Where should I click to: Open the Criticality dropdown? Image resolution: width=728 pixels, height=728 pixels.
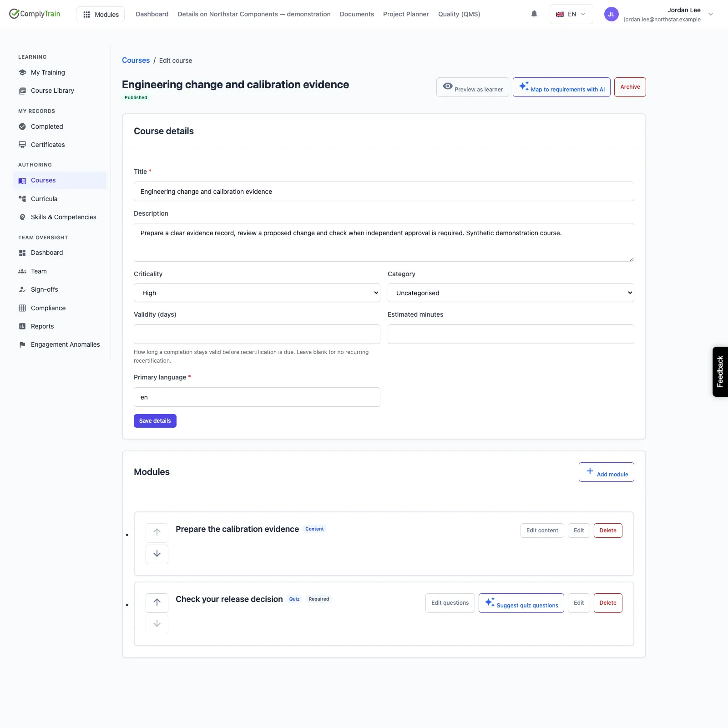[x=257, y=293]
